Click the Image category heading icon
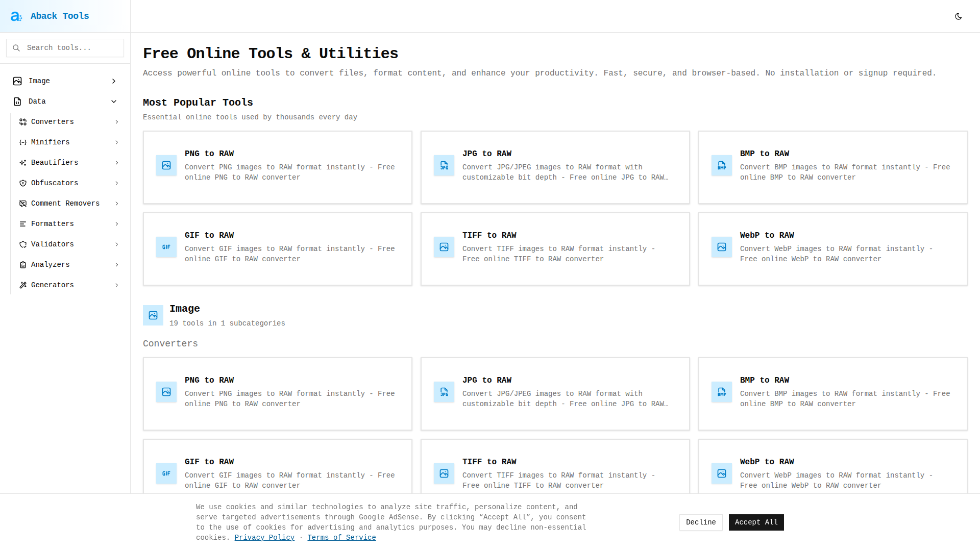Image resolution: width=980 pixels, height=551 pixels. coord(153,315)
